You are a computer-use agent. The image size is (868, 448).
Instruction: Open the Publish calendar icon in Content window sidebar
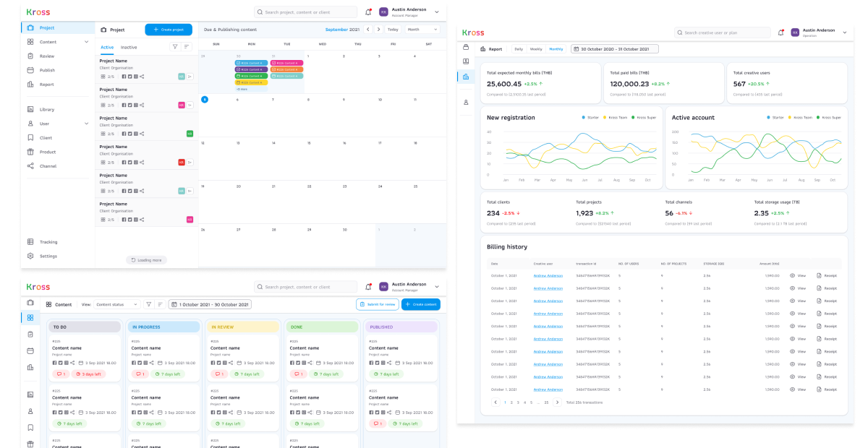[x=30, y=351]
